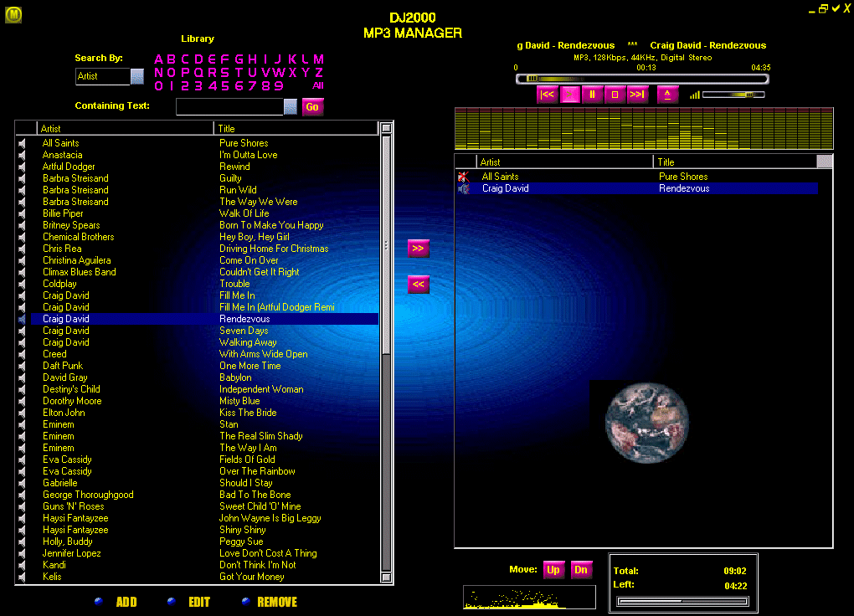Screen dimensions: 854x616
Task: Click crossed-out speaker icon beside playlist All Saints
Action: click(464, 177)
